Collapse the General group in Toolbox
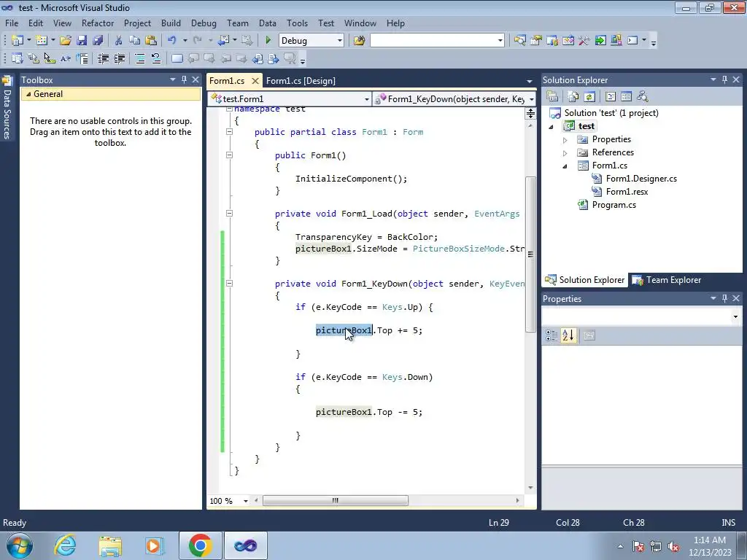This screenshot has height=560, width=747. [x=28, y=94]
